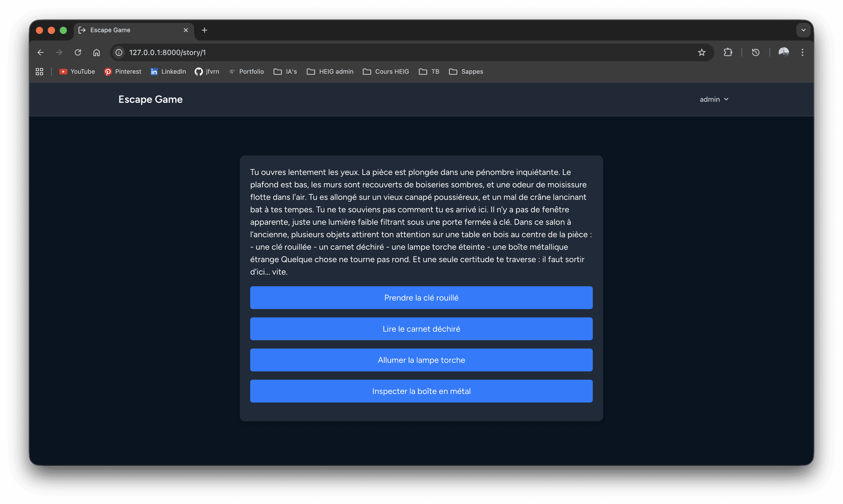Bookmark this page with the star
Viewport: 843px width, 504px height.
(x=701, y=52)
